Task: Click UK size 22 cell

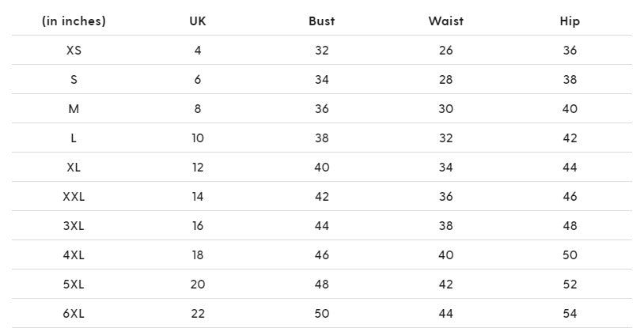Action: pos(198,314)
